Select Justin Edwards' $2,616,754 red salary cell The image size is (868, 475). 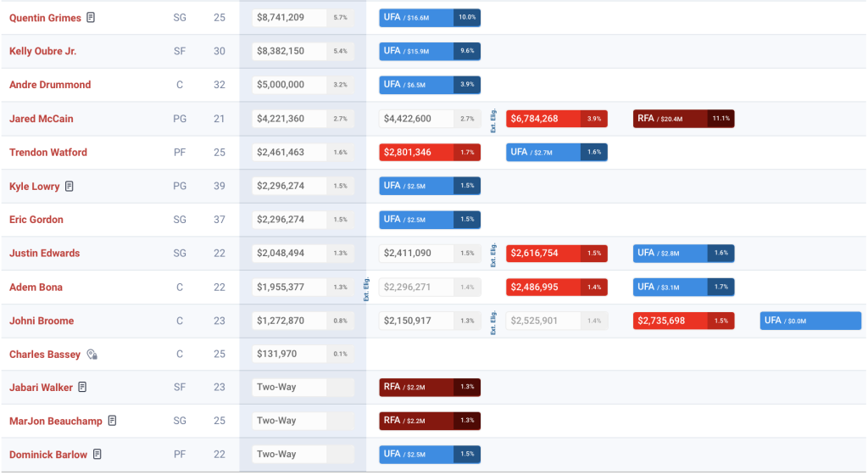point(556,254)
